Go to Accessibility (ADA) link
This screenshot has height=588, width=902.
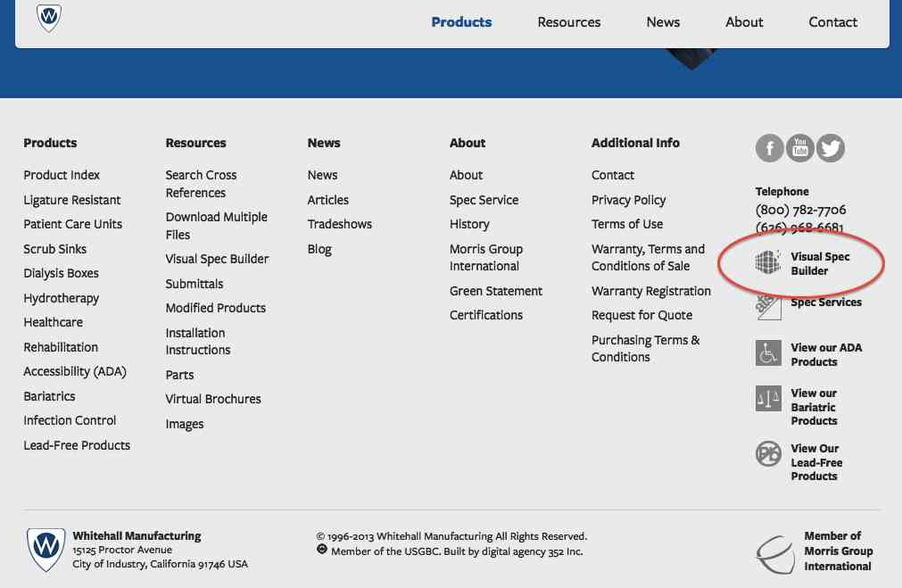click(75, 372)
